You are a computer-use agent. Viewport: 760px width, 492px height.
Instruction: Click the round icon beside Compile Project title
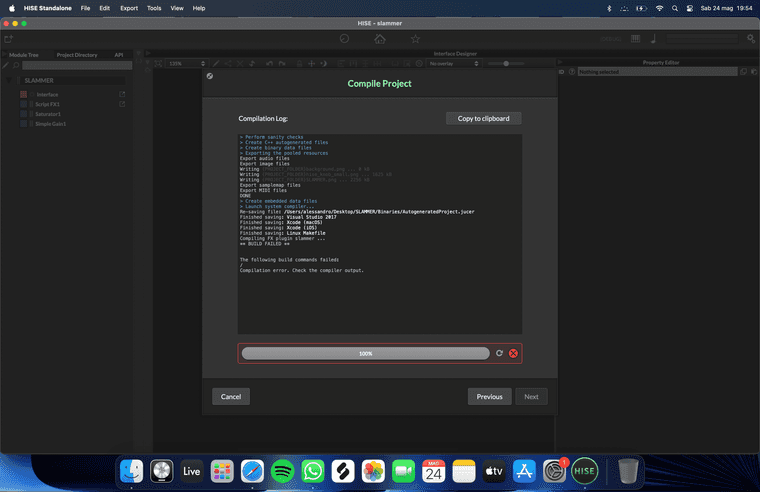point(210,76)
